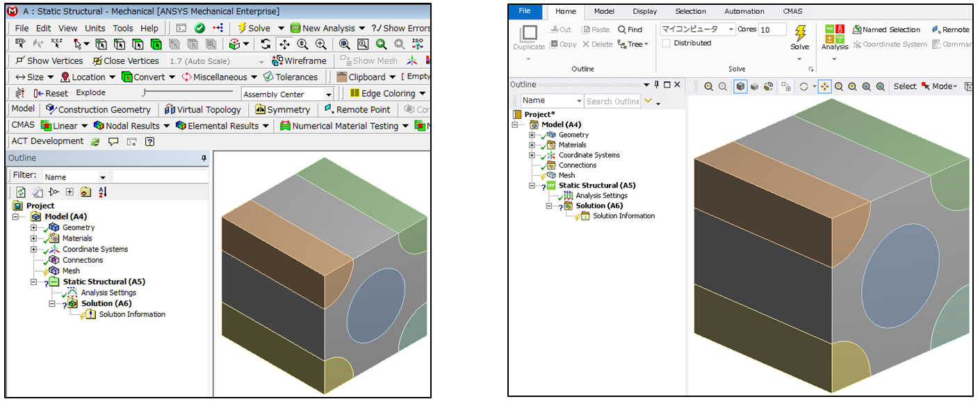Click the pan arrows icon in new graphics toolbar
980x406 pixels.
[x=824, y=86]
